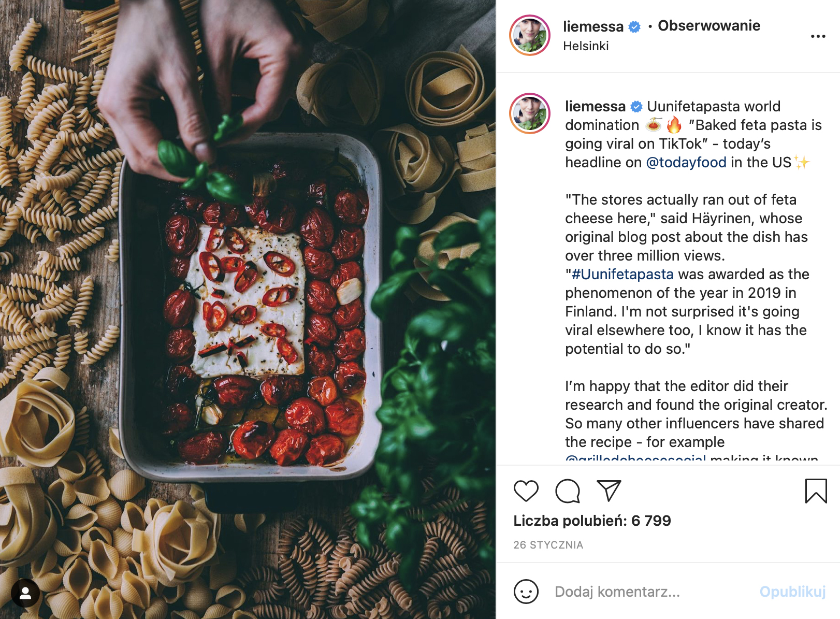Open the Helsinki location link
The width and height of the screenshot is (840, 619).
coord(586,46)
